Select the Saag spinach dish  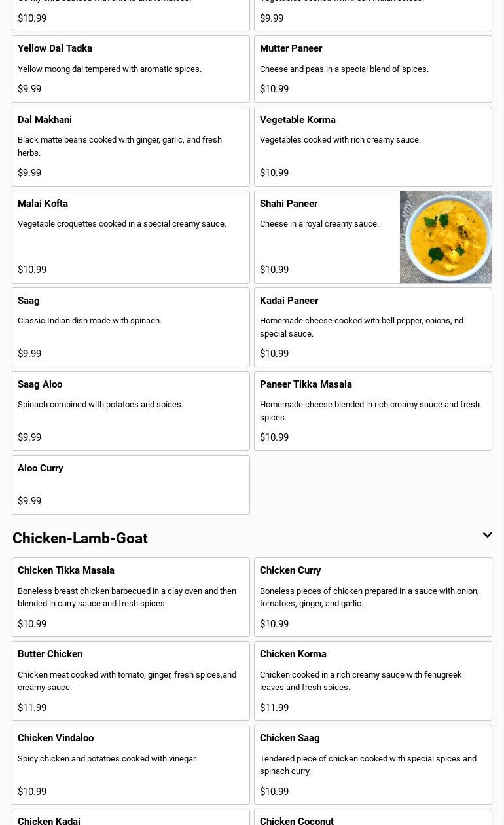pos(130,327)
